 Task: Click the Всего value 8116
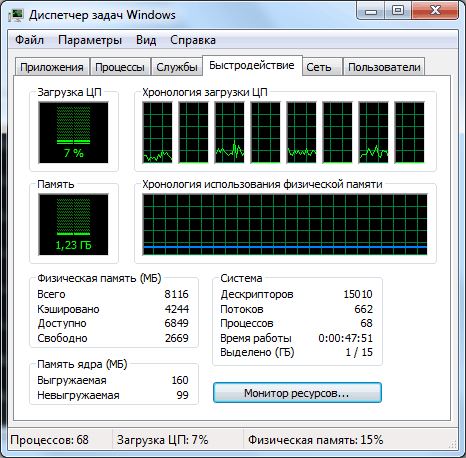coord(176,294)
